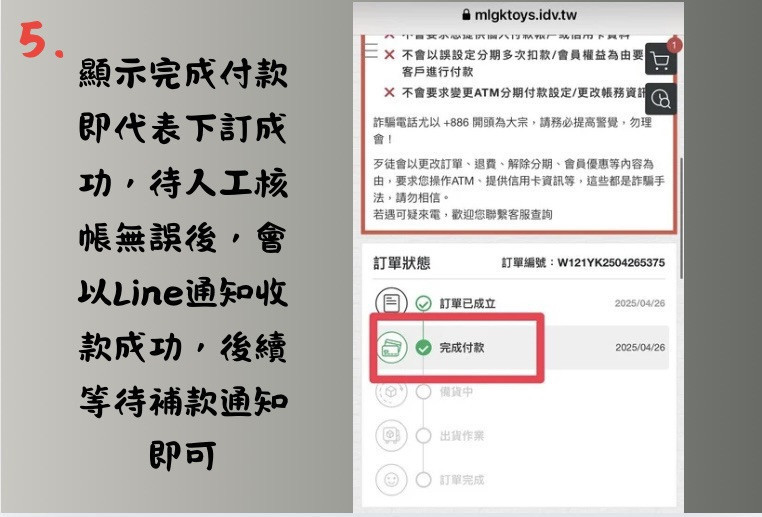Select the empty circle beside 出貨作業
The height and width of the screenshot is (517, 762).
(x=423, y=436)
